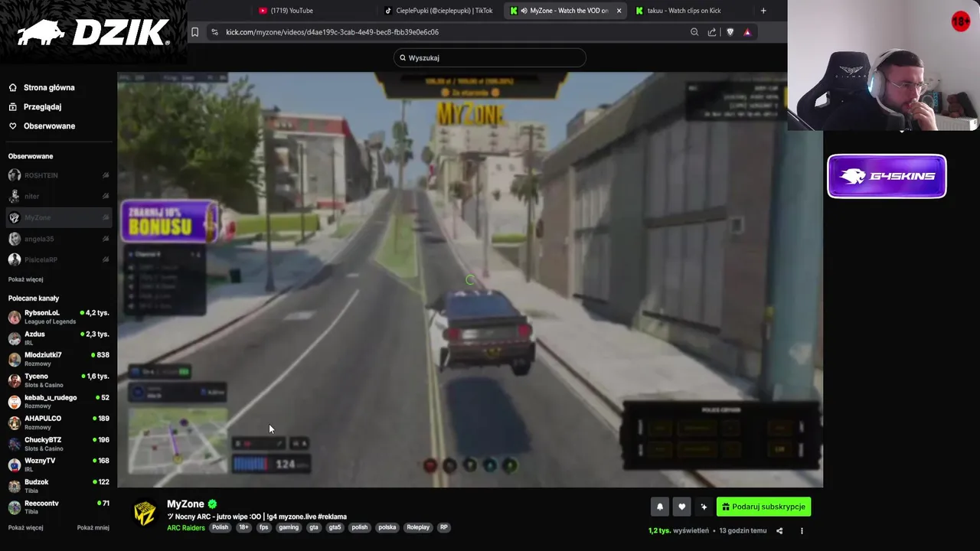Image resolution: width=980 pixels, height=551 pixels.
Task: Open MyZone channel avatar
Action: (144, 514)
